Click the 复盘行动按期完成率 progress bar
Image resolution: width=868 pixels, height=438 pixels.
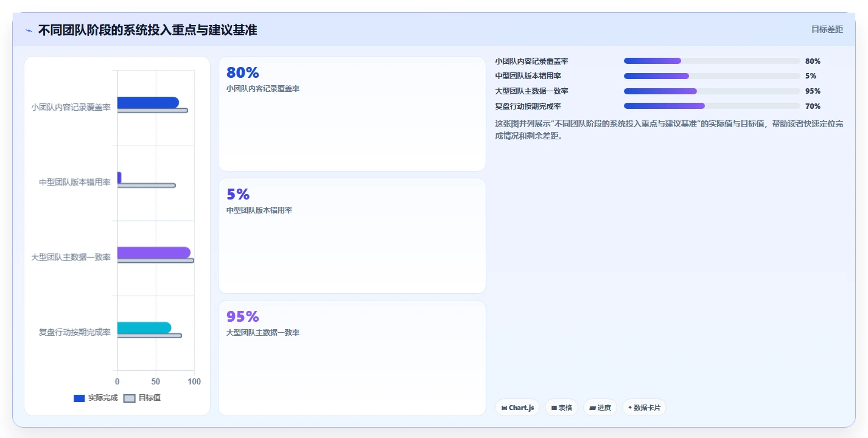click(x=712, y=106)
